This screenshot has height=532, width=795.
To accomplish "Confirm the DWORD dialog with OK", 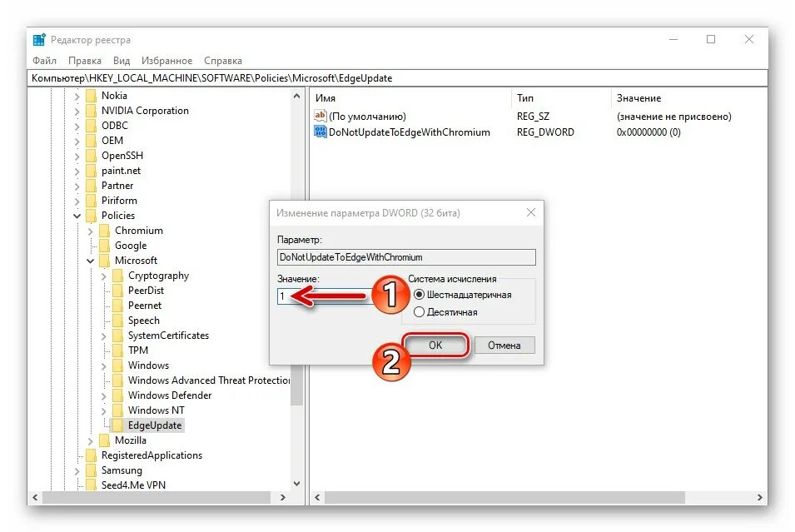I will point(435,345).
